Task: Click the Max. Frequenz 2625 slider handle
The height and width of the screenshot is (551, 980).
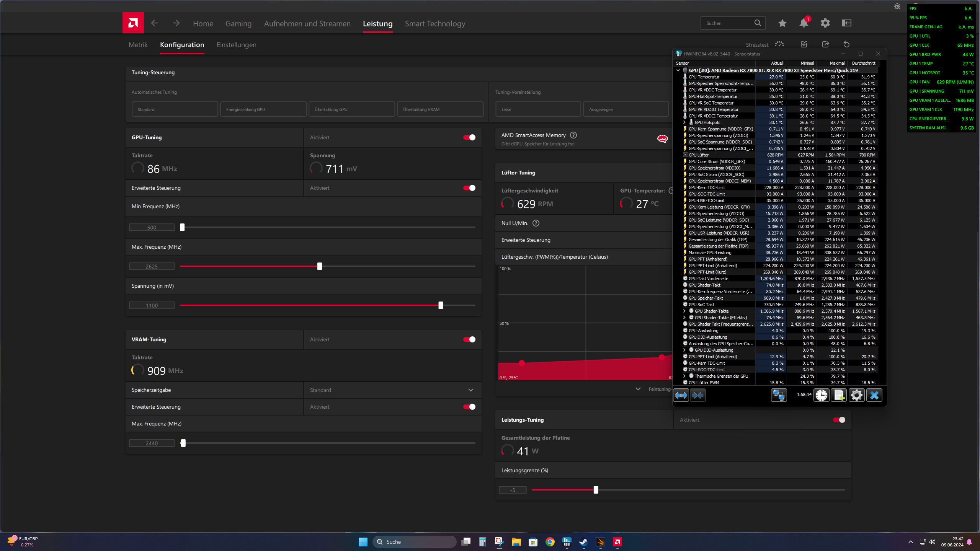Action: click(320, 266)
